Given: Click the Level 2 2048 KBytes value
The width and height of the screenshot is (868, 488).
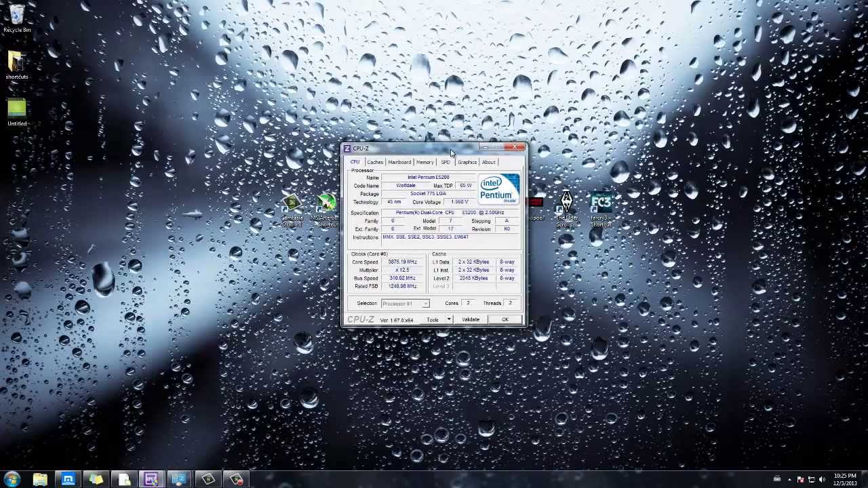Looking at the screenshot, I should click(473, 279).
